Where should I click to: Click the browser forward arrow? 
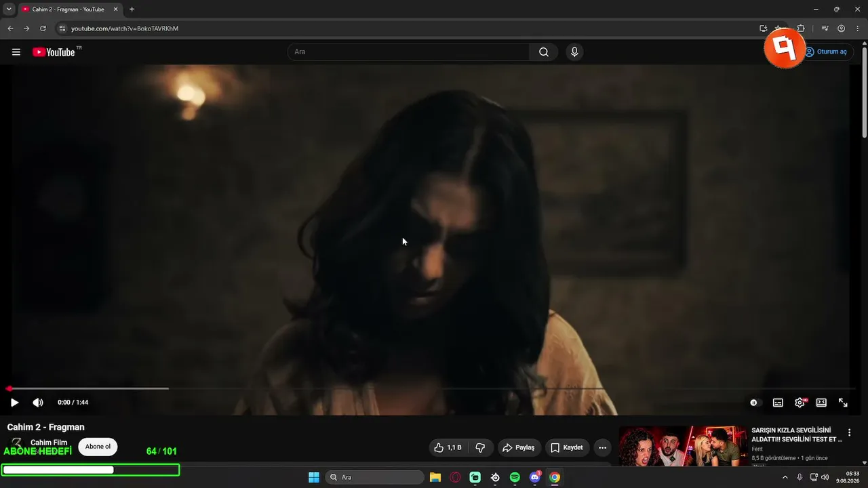(26, 28)
